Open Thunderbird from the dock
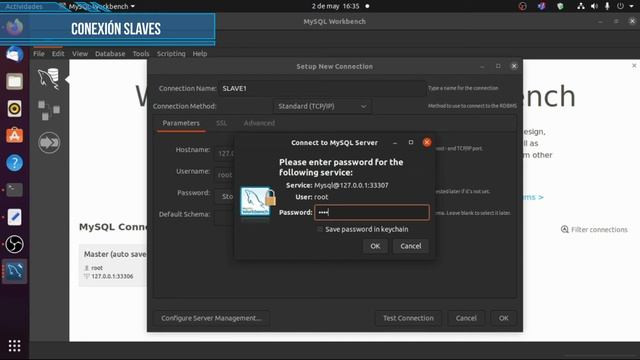The height and width of the screenshot is (360, 640). point(14,54)
